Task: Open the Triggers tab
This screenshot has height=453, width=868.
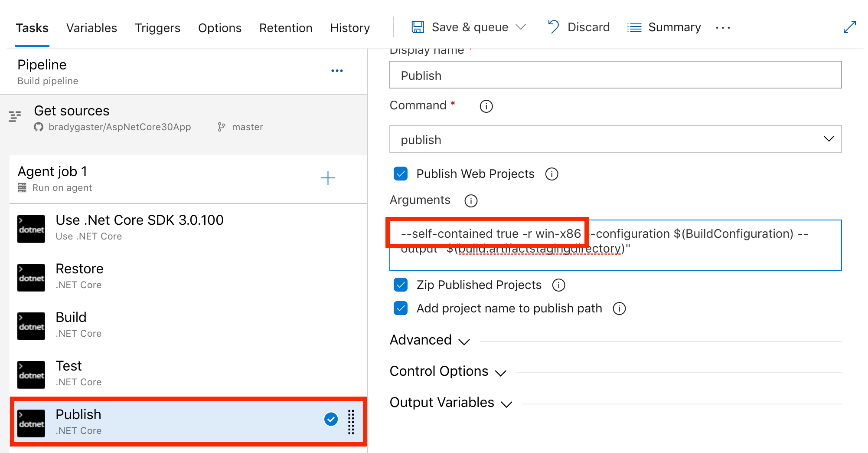Action: [x=157, y=28]
